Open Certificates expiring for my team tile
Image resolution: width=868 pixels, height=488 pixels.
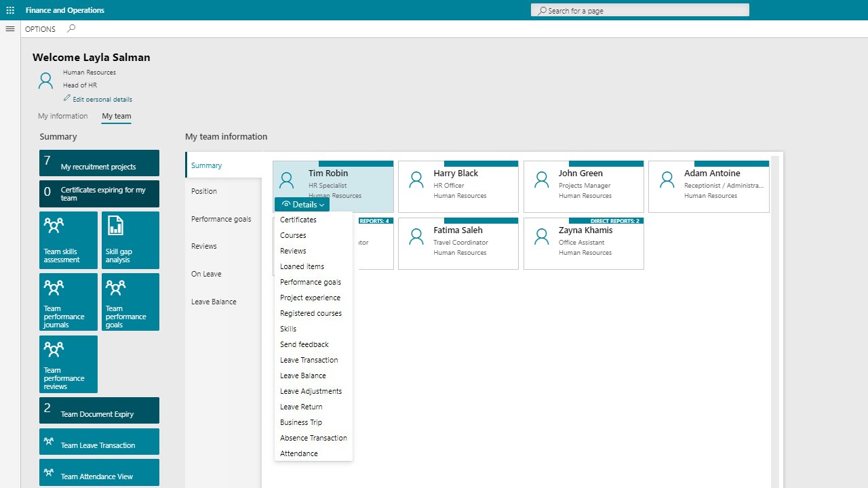coord(99,194)
